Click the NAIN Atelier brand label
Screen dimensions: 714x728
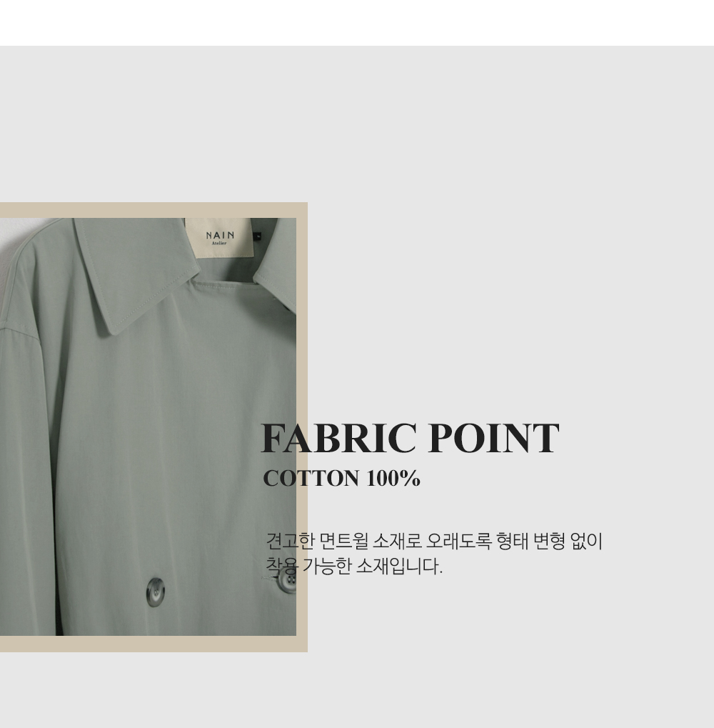click(219, 237)
